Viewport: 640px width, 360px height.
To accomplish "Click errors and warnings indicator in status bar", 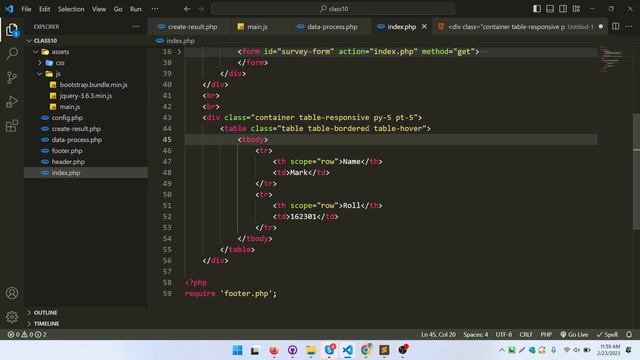I will (27, 334).
